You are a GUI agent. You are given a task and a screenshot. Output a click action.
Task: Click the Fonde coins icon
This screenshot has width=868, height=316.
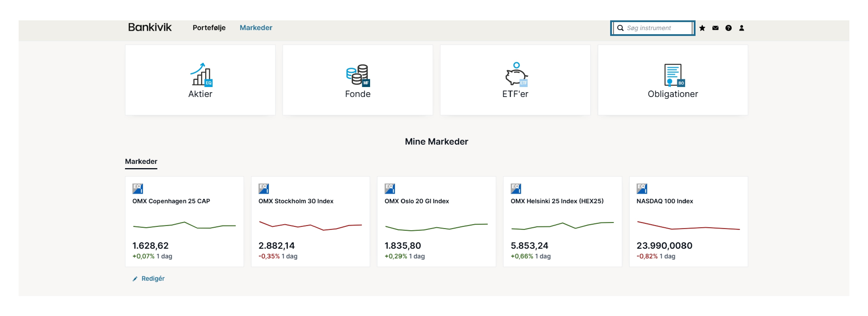(358, 74)
